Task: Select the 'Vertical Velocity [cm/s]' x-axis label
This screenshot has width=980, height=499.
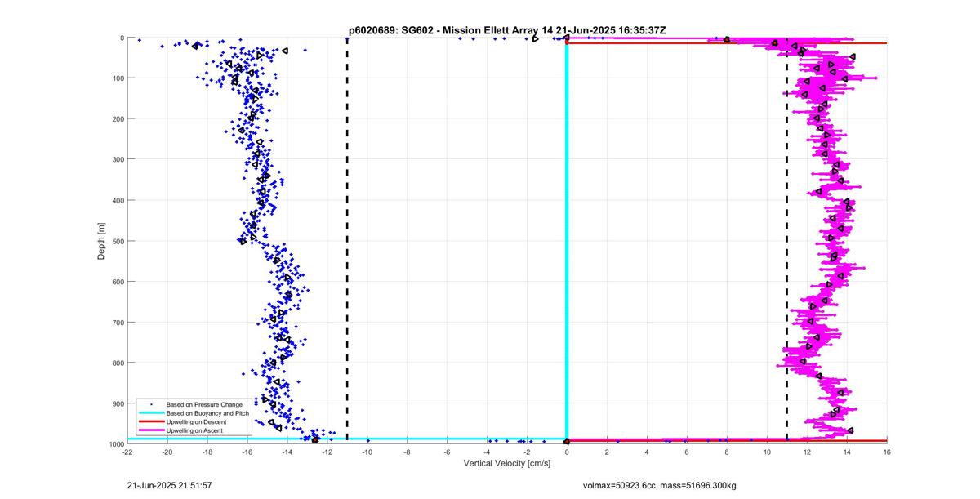Action: tap(507, 463)
